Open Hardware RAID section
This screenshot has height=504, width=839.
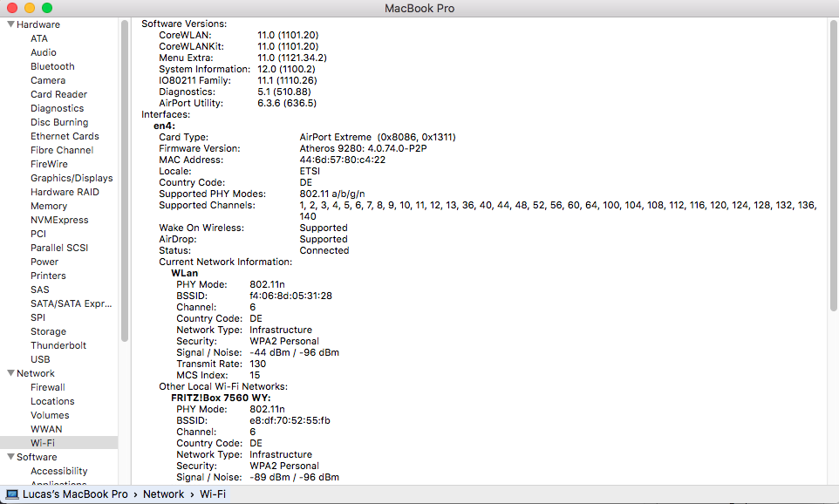tap(65, 192)
